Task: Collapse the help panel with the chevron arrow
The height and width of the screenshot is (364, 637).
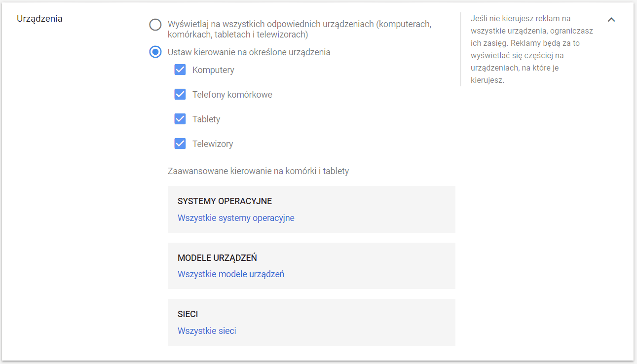Action: coord(611,20)
